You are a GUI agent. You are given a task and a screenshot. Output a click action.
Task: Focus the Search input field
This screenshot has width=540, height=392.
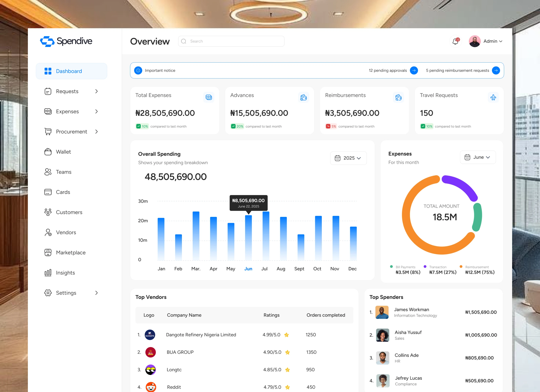(x=231, y=41)
